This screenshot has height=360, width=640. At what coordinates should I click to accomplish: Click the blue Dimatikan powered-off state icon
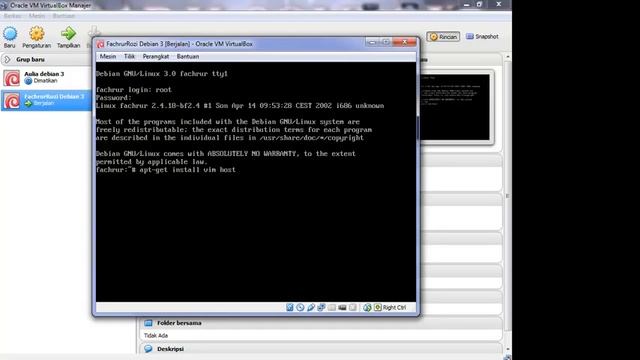(28, 81)
